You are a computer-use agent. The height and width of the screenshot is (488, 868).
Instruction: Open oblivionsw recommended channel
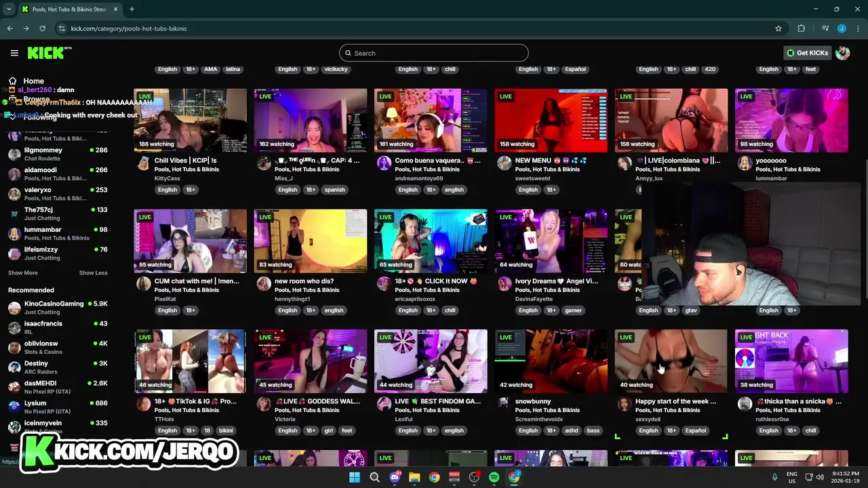pos(58,347)
